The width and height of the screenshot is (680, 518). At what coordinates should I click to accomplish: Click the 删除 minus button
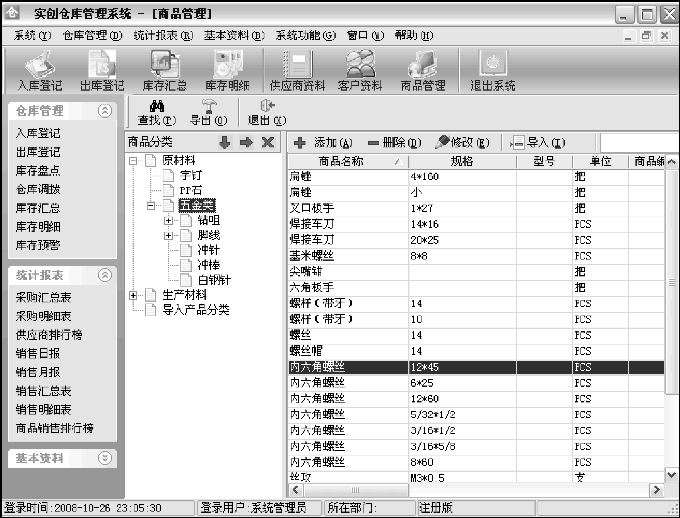[394, 142]
